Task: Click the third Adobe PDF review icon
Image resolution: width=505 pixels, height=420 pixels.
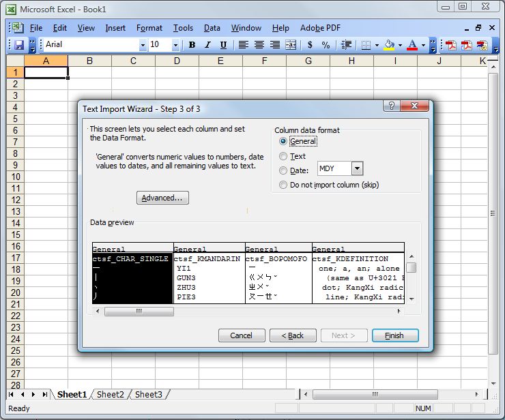Action: 482,45
